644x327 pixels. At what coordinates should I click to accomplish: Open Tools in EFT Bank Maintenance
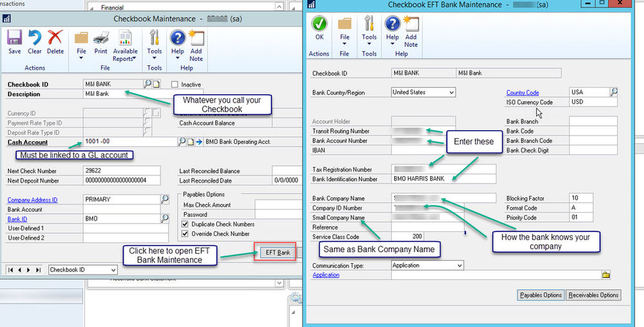[369, 31]
